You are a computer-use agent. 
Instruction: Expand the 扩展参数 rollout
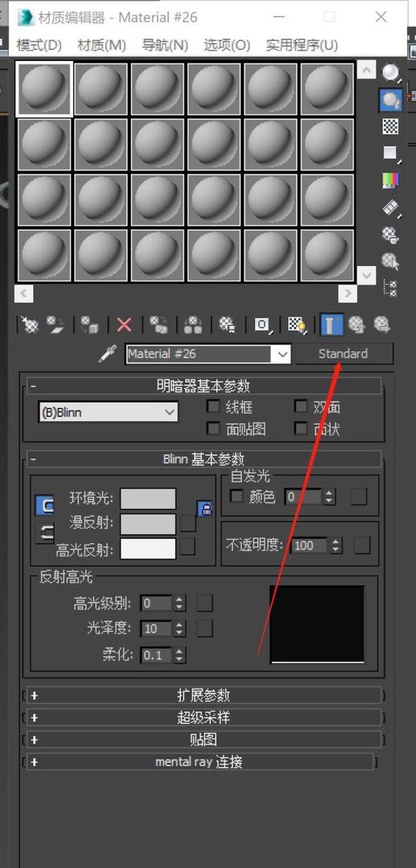204,694
